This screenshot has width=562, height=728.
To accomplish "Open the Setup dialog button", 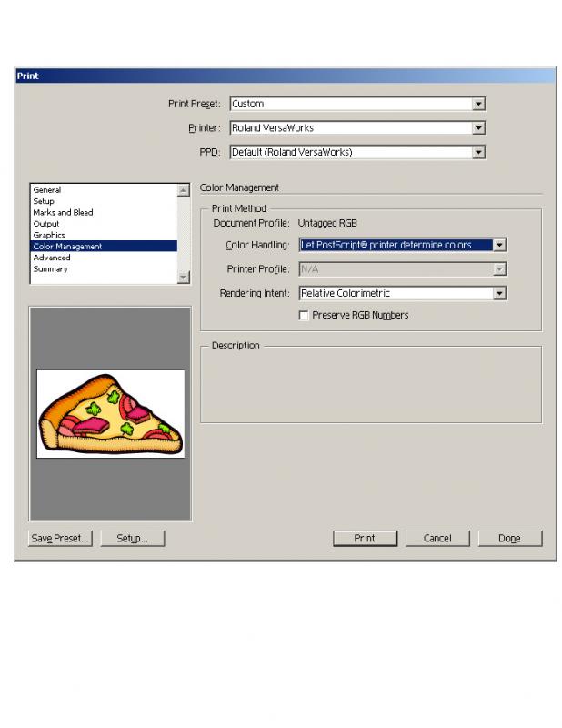I will [x=132, y=538].
